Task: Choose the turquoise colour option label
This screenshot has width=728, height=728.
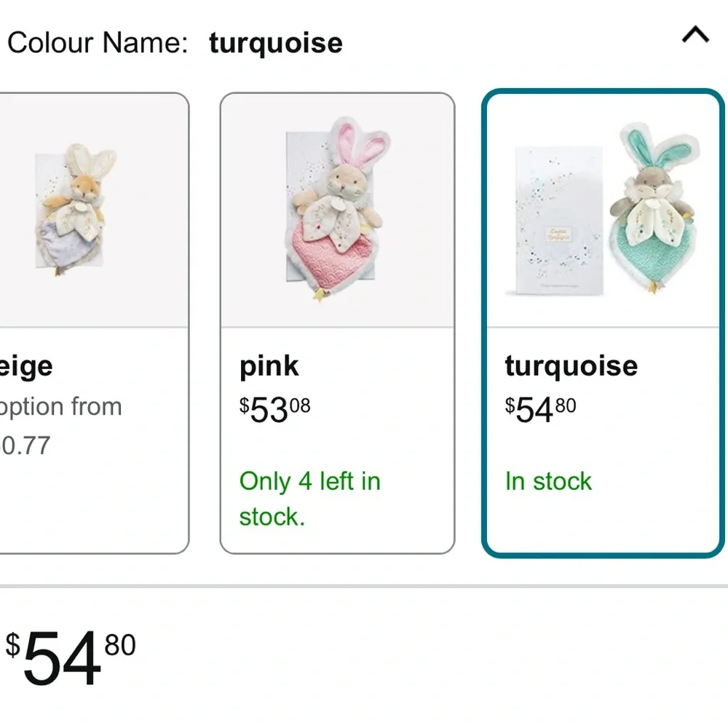Action: pyautogui.click(x=571, y=365)
